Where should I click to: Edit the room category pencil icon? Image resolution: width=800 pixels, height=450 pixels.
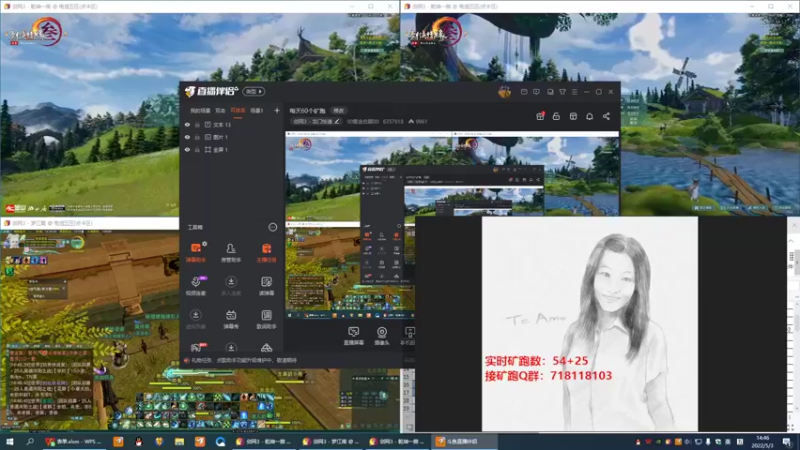coord(337,121)
